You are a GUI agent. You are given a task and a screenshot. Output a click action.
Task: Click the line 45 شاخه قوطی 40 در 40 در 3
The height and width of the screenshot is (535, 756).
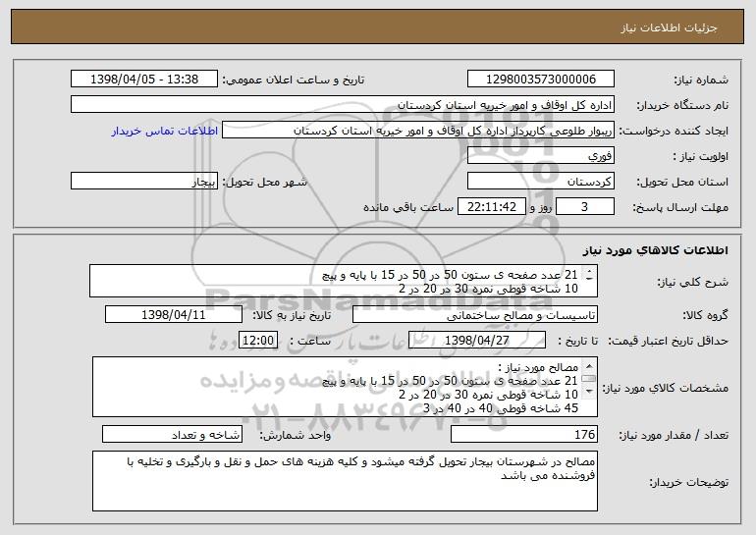[x=501, y=408]
